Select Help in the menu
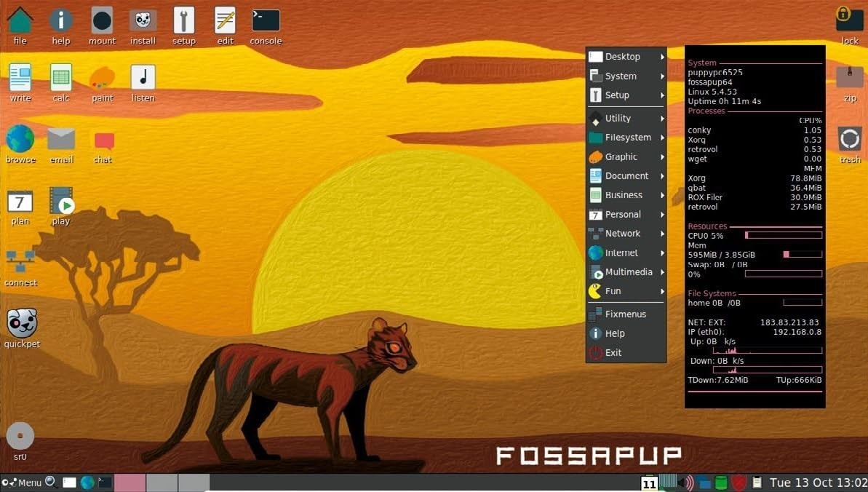The height and width of the screenshot is (492, 868). click(626, 333)
